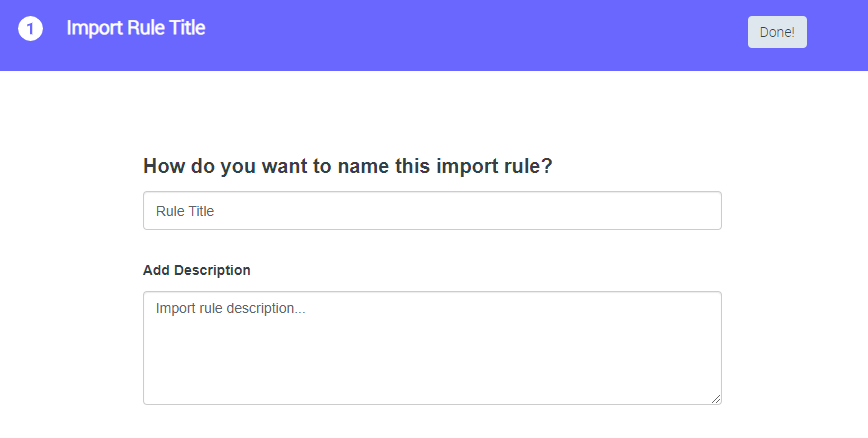Screen dimensions: 868x438
Task: Finish the step using Done!
Action: [777, 32]
